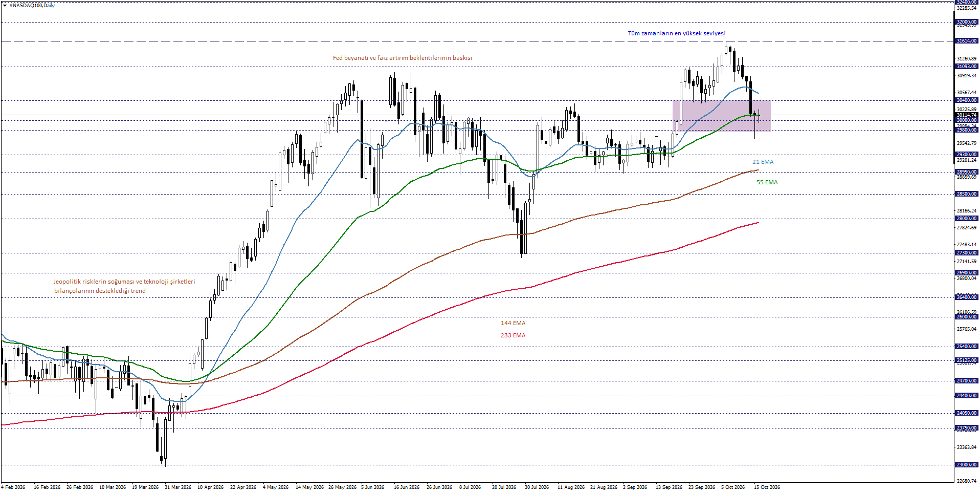The image size is (980, 493).
Task: Click the 4 Feb 2026 date label
Action: (x=13, y=487)
